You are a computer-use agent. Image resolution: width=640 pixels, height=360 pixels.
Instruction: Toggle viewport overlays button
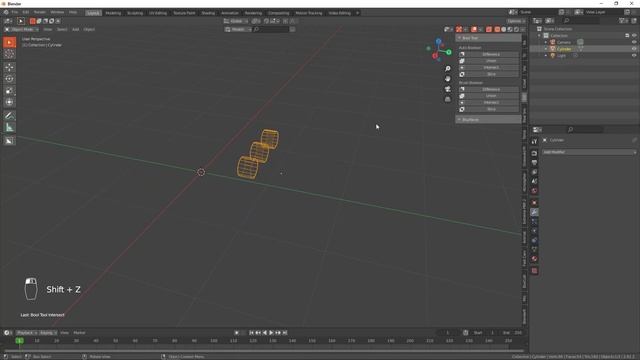[474, 29]
